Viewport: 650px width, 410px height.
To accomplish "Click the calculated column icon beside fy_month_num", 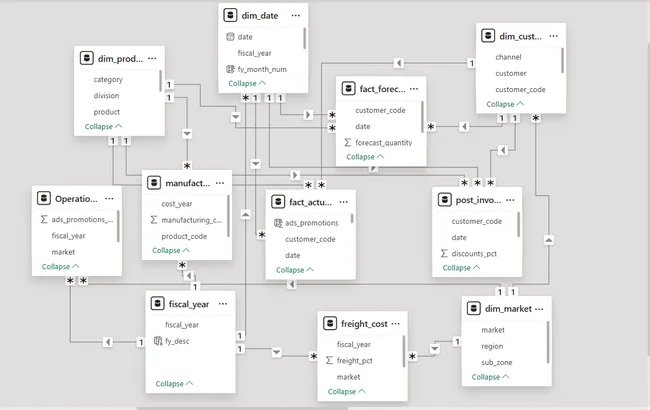I will [x=230, y=69].
